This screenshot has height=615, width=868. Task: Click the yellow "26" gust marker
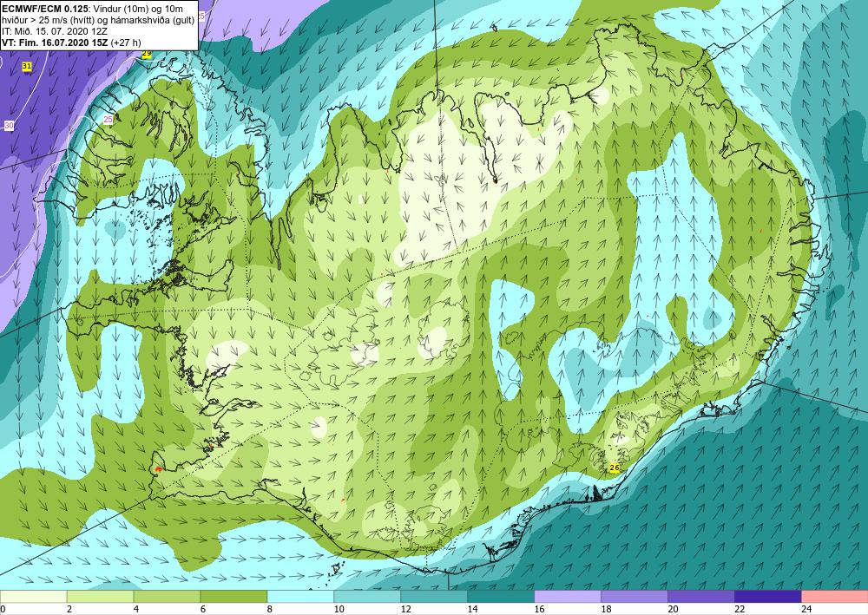tap(615, 468)
